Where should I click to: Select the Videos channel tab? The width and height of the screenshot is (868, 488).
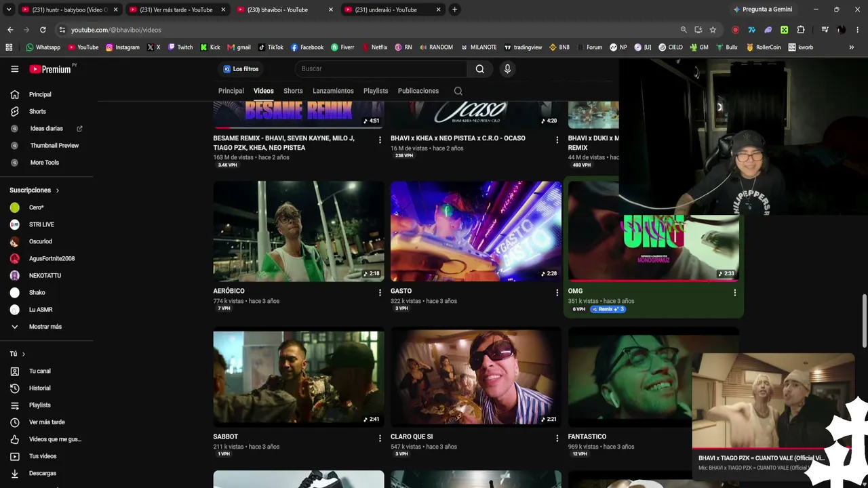264,91
